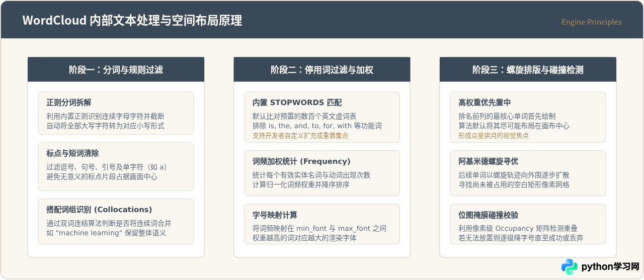Click the 正则分词拆解 card title

pos(69,103)
